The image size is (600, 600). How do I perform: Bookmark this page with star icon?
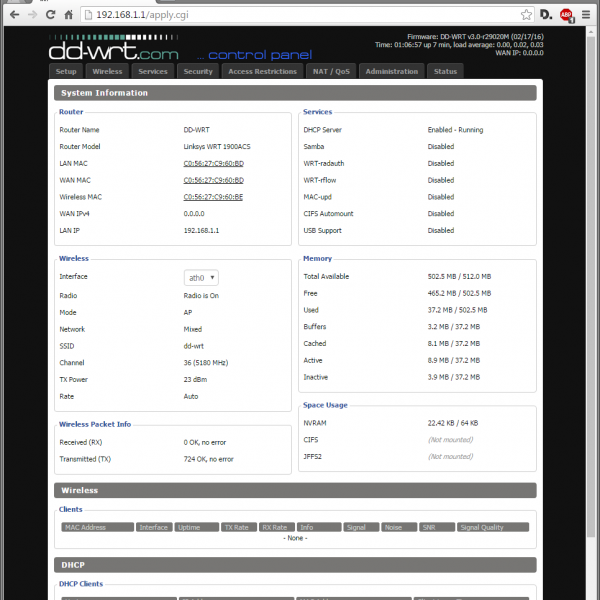pyautogui.click(x=526, y=15)
